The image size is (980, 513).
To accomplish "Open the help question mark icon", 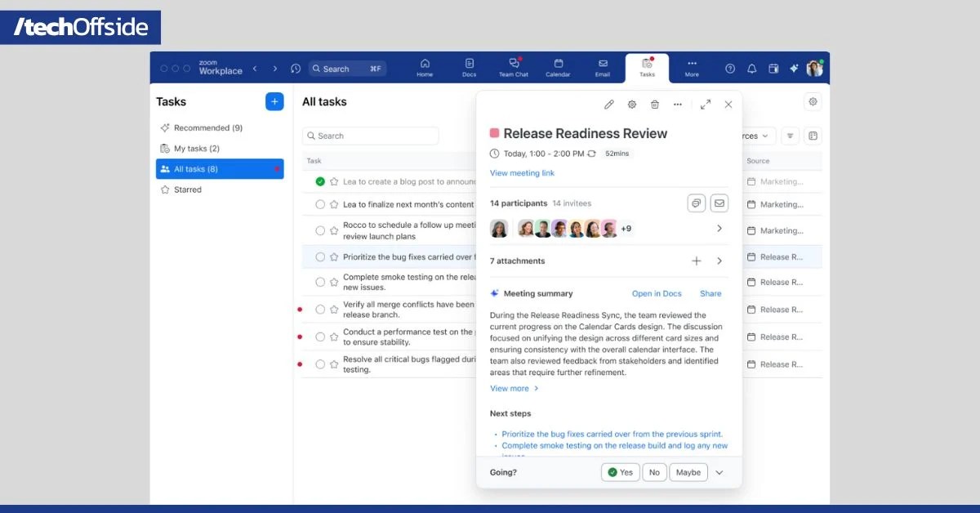I will 730,69.
